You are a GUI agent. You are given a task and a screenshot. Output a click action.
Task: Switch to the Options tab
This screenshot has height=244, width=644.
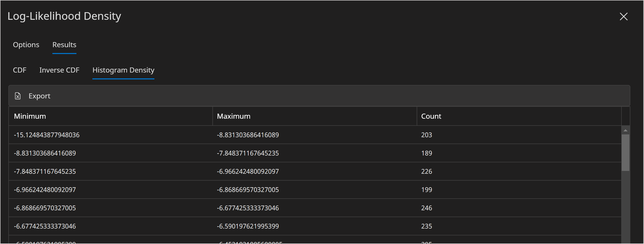click(26, 45)
